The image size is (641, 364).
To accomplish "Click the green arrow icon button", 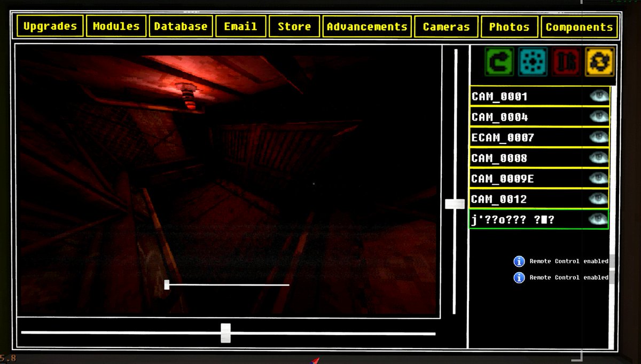I will (499, 61).
